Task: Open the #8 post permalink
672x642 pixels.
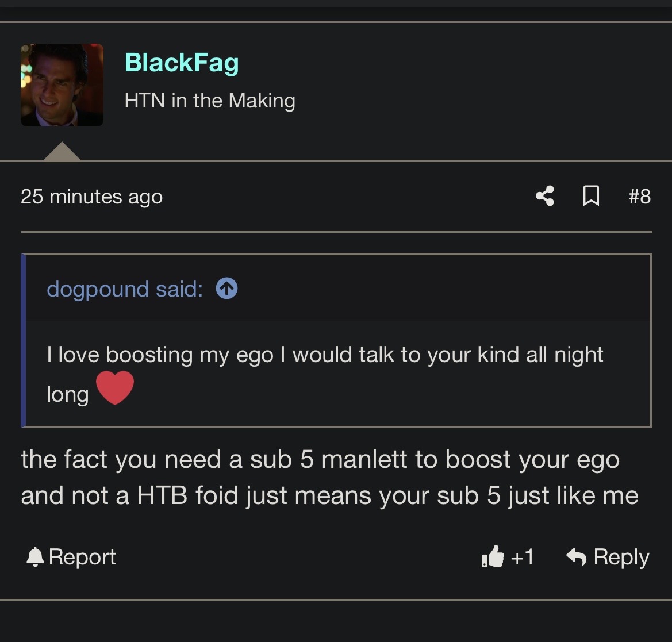Action: pos(639,197)
